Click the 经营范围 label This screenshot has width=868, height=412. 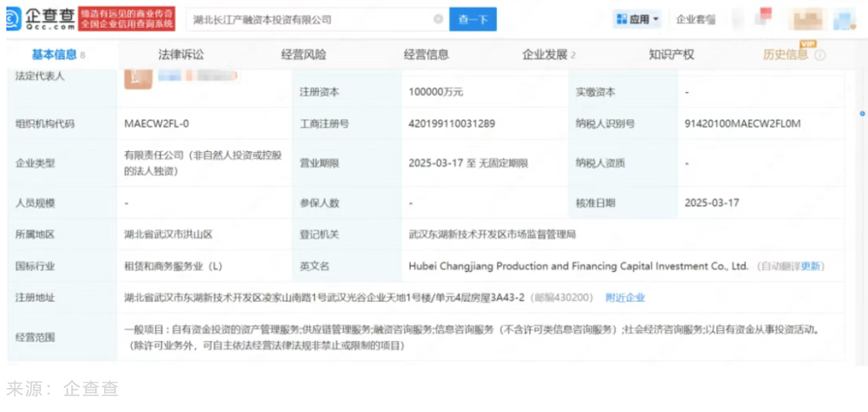[x=35, y=337]
